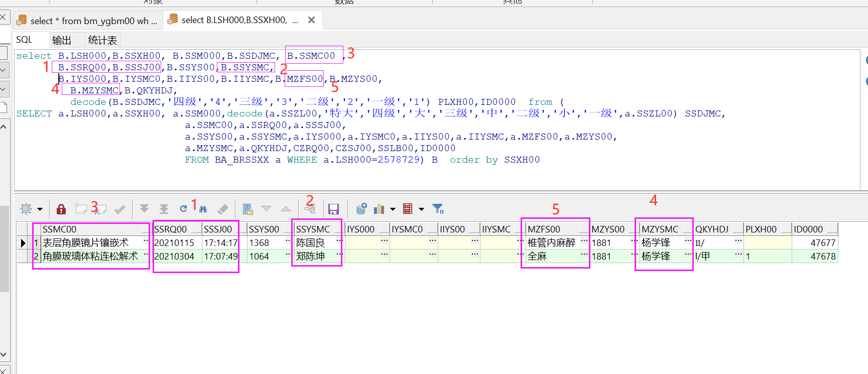The height and width of the screenshot is (374, 868).
Task: Click the purple floppy disk save icon
Action: point(333,209)
